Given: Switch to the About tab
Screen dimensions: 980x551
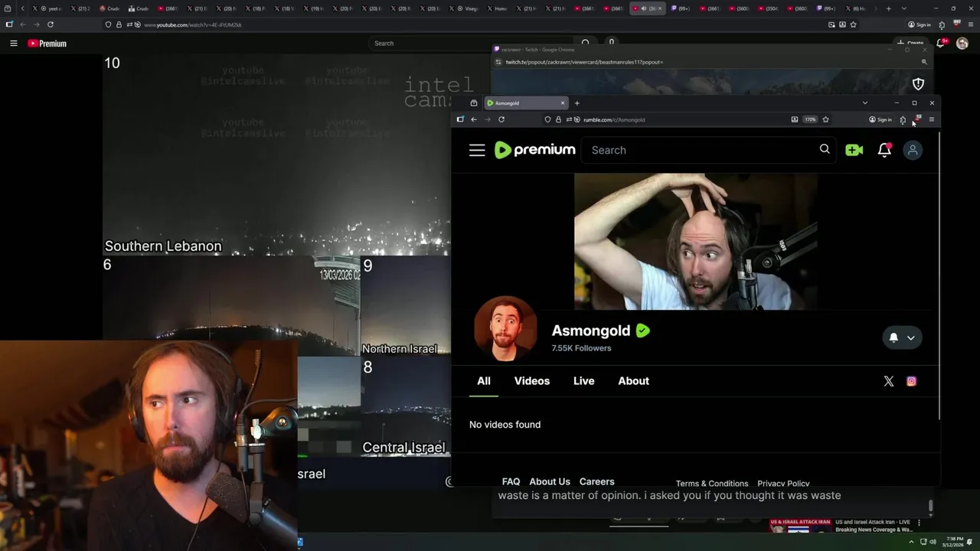Looking at the screenshot, I should [x=634, y=381].
